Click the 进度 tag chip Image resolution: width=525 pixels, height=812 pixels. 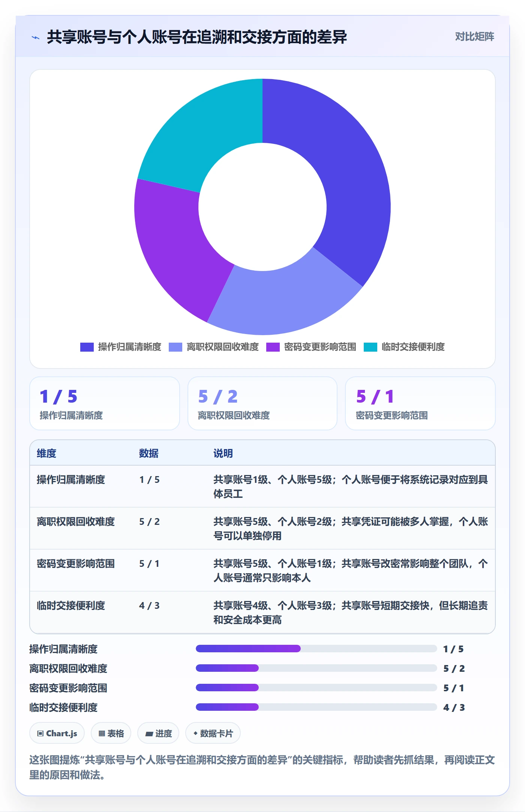(x=158, y=733)
